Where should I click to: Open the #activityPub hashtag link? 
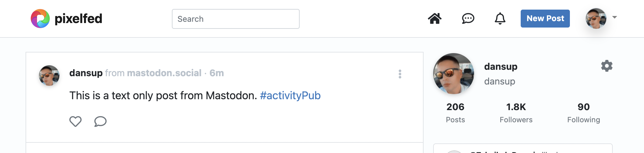click(x=290, y=95)
